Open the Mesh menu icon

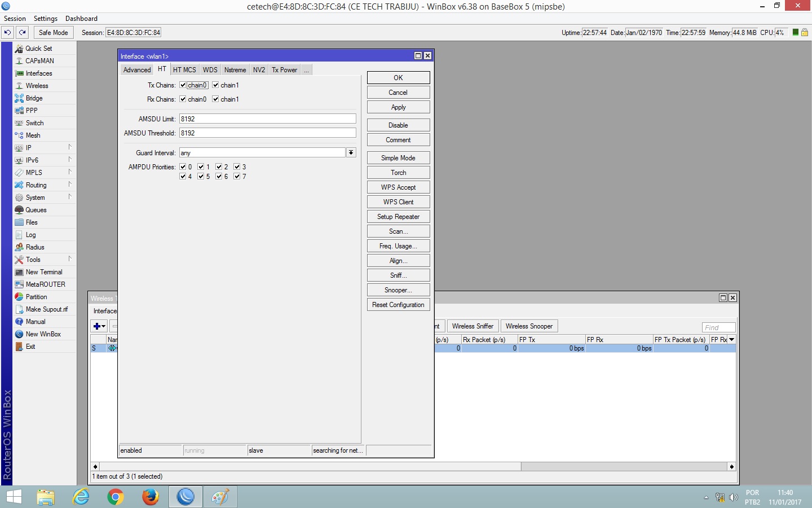(x=19, y=135)
